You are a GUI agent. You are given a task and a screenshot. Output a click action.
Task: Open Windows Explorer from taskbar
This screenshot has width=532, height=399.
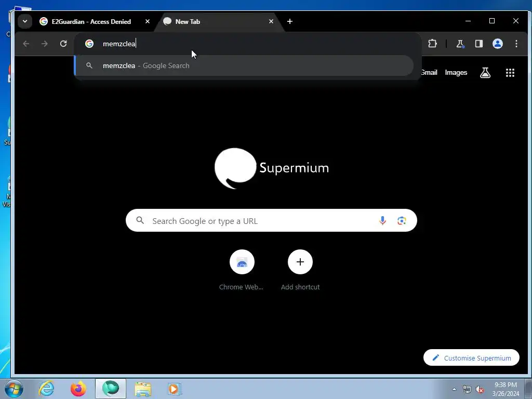(143, 389)
